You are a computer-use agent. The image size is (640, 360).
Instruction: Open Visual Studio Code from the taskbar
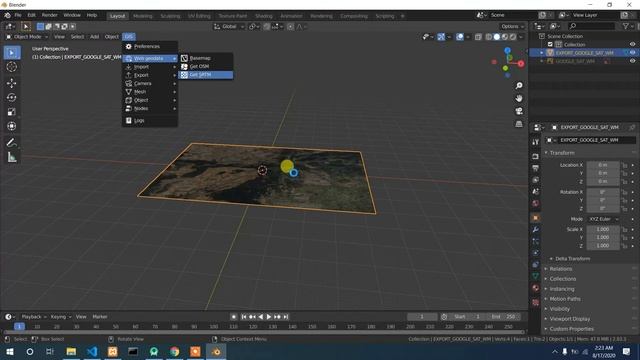(92, 351)
